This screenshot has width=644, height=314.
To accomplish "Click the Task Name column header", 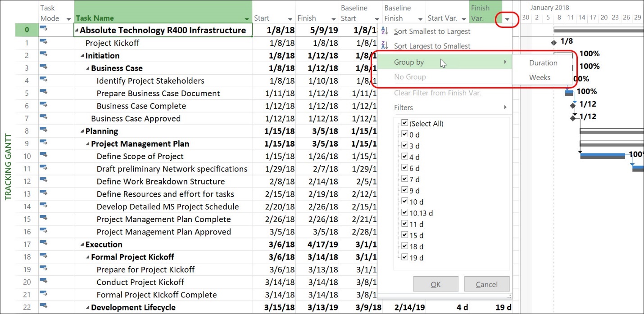I will pos(163,12).
